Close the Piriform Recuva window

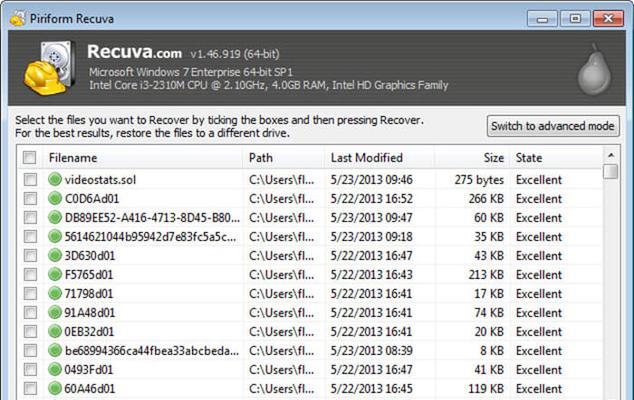(608, 19)
